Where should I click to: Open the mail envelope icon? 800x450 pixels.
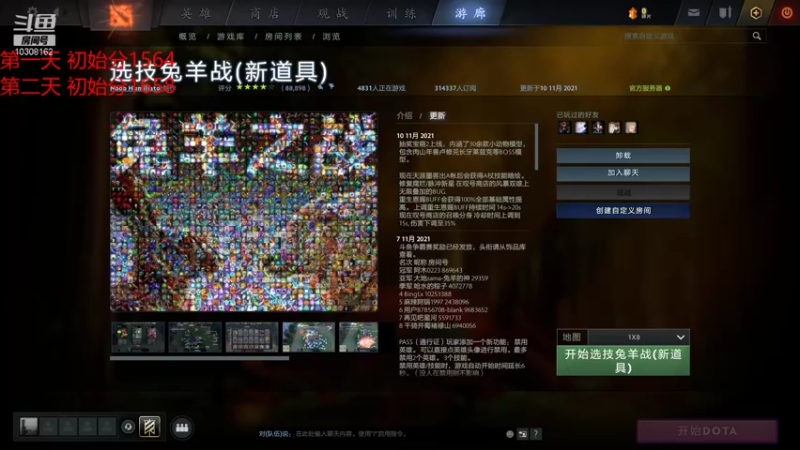(x=693, y=13)
